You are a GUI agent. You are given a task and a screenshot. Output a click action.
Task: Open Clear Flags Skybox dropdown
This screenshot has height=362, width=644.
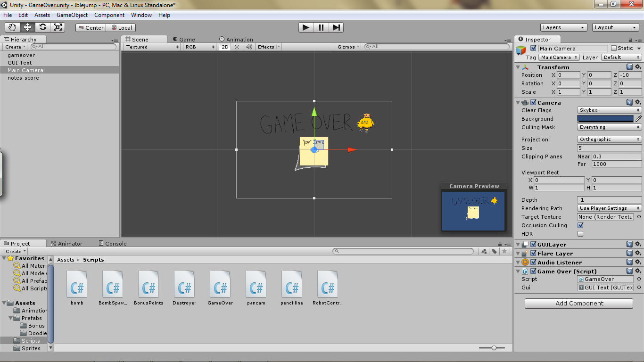coord(610,110)
